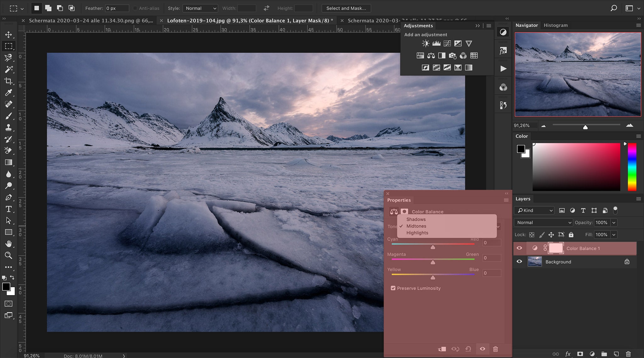Select the Eyedropper tool

point(8,93)
